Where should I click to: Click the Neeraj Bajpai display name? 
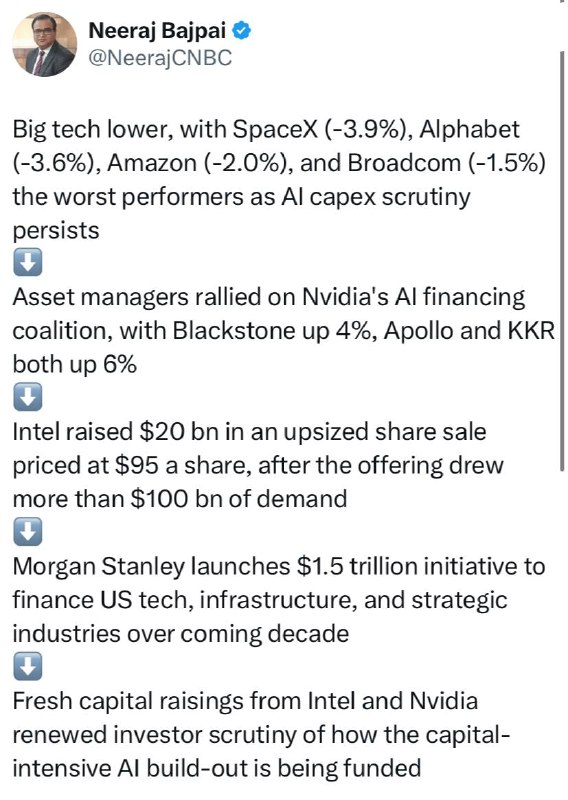click(x=157, y=31)
